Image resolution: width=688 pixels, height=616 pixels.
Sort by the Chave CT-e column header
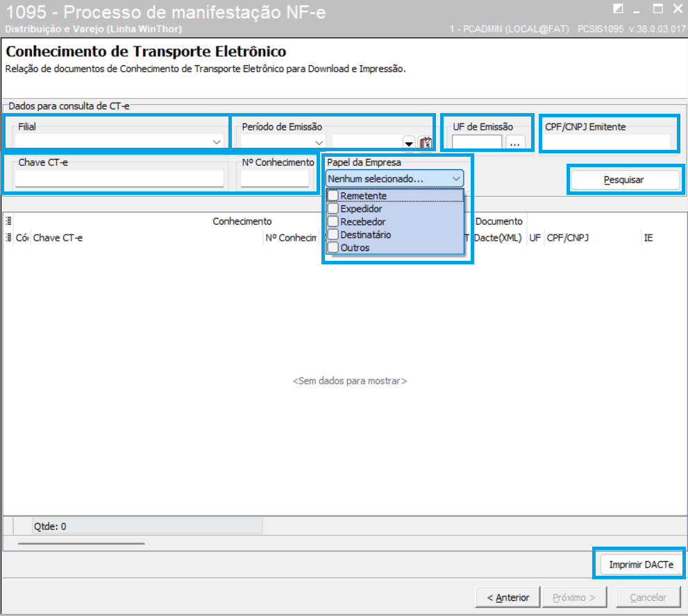coord(147,238)
